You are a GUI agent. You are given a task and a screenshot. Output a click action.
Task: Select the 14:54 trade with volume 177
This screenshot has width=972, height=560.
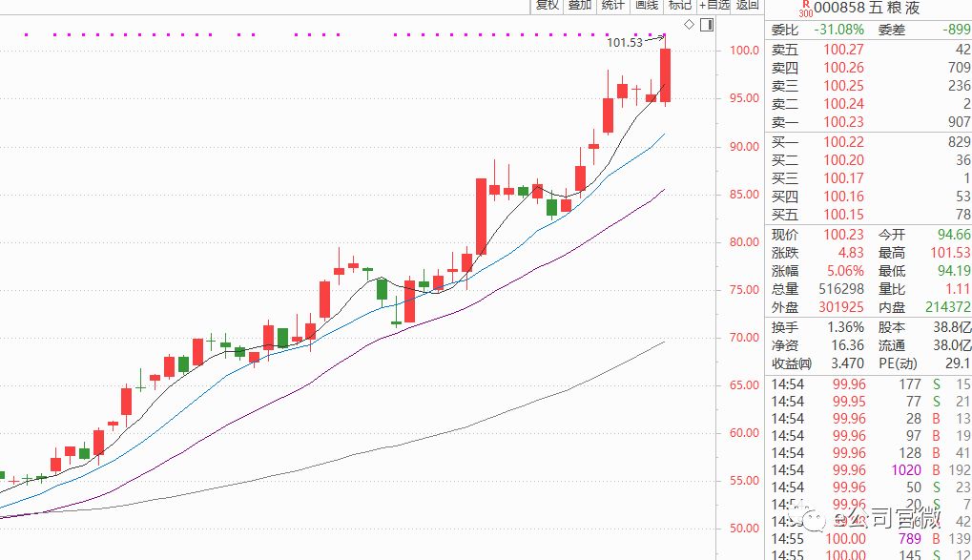[871, 384]
